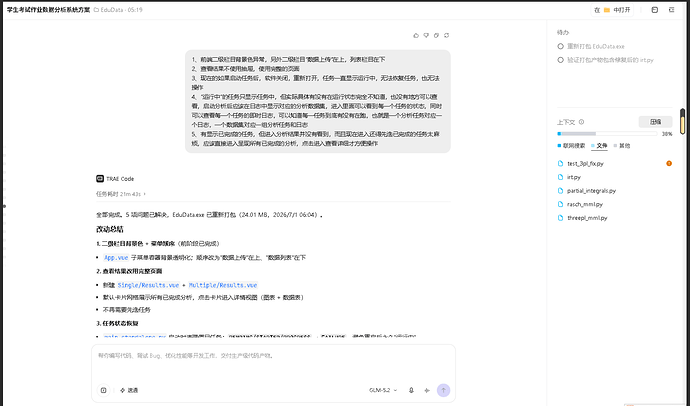This screenshot has height=406, width=690.
Task: Switch to the 其他 context tab
Action: click(x=622, y=146)
